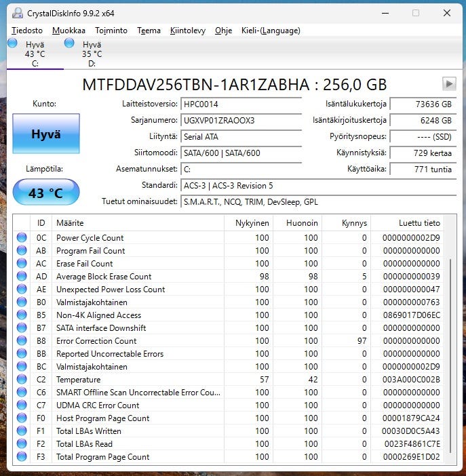Screen dimensions: 466x476
Task: Minimize the CrystalDiskInfo window
Action: coord(385,13)
